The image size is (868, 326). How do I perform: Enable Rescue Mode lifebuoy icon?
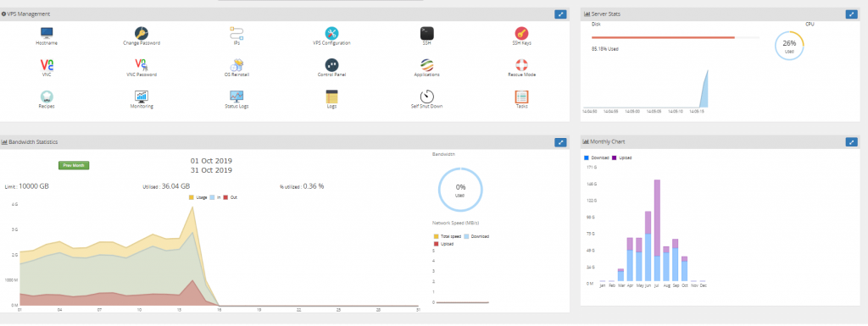521,64
